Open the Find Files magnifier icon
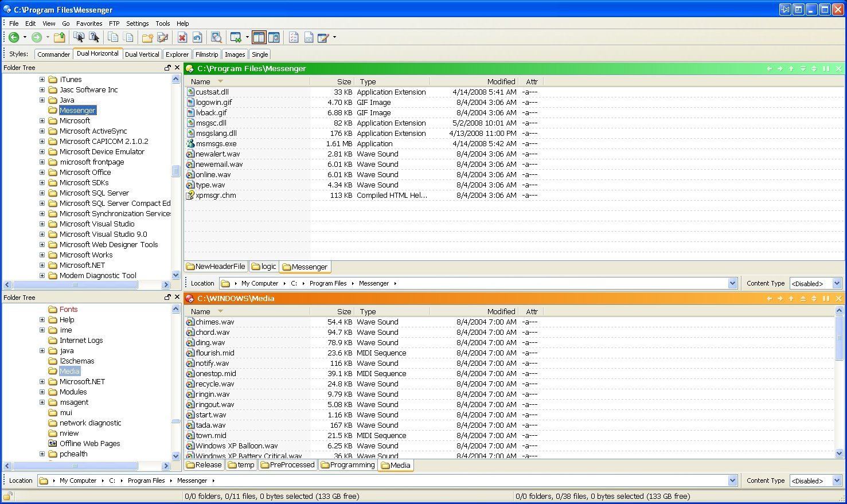 coord(216,38)
